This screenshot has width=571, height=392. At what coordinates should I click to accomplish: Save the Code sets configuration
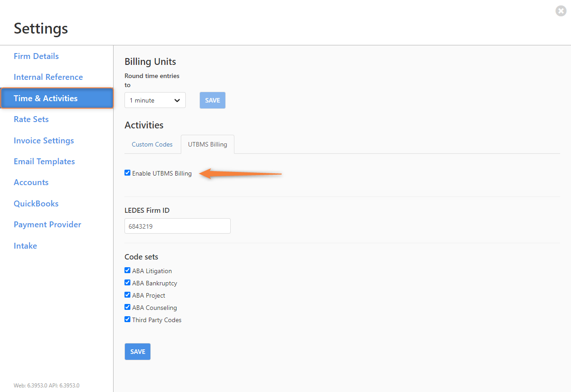click(x=137, y=351)
